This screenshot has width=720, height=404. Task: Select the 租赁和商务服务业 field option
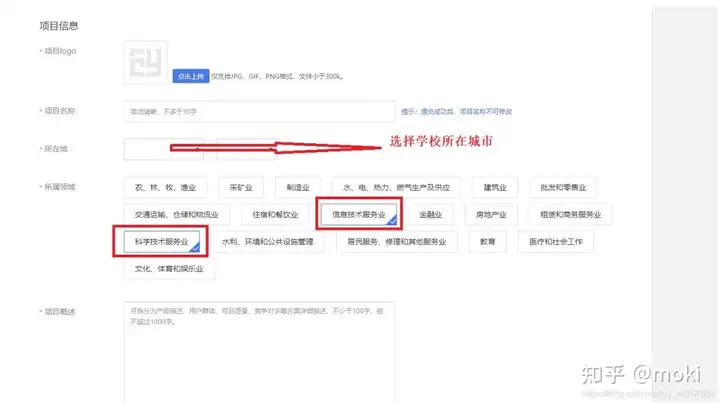[570, 214]
